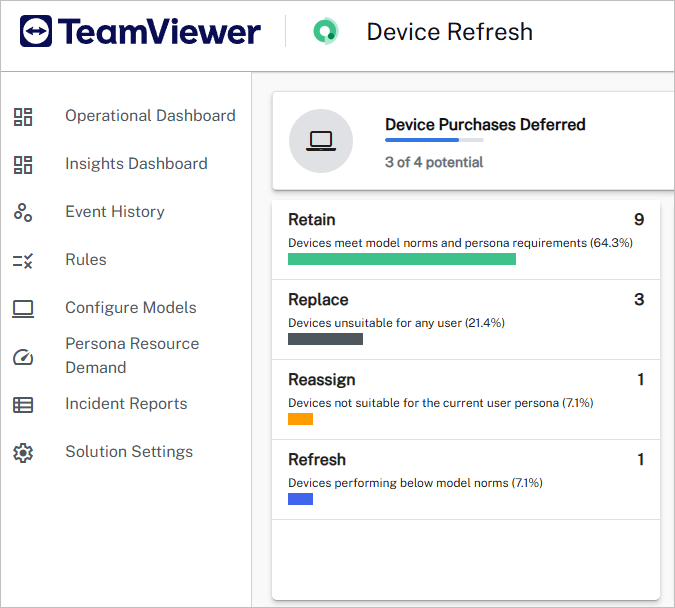Open Configure Models page
This screenshot has height=608, width=675.
coord(131,308)
